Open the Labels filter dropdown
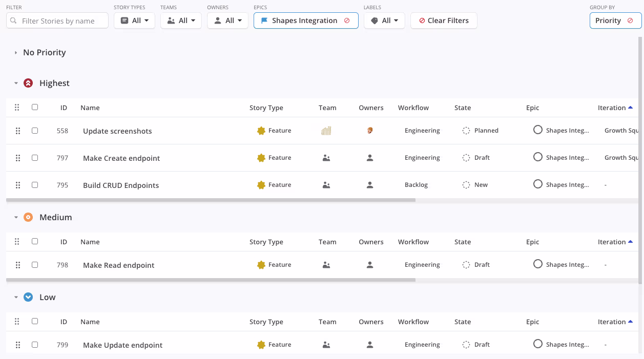This screenshot has width=644, height=359. [x=384, y=20]
